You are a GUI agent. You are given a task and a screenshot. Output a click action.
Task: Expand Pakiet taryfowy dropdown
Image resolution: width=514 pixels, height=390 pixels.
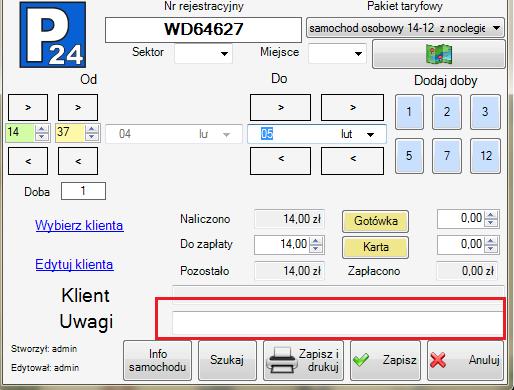(x=496, y=28)
